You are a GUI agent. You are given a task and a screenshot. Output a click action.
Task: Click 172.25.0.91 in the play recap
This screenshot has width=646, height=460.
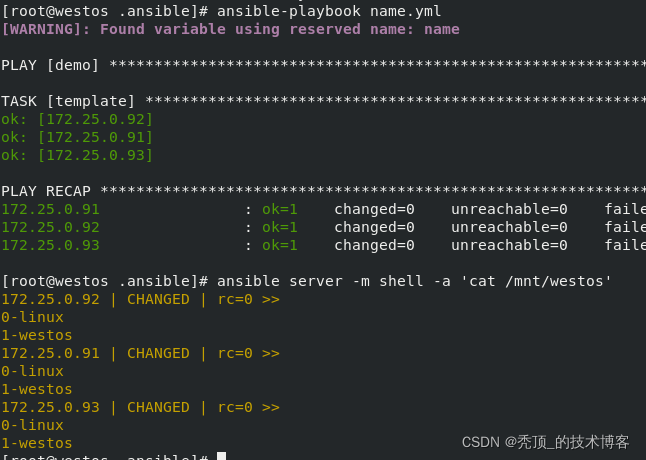[50, 209]
